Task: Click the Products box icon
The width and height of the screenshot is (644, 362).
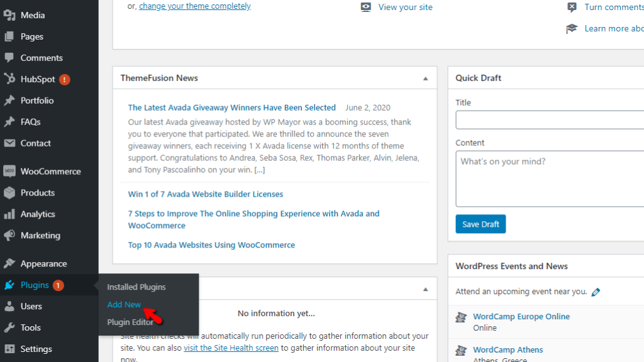Action: point(9,192)
